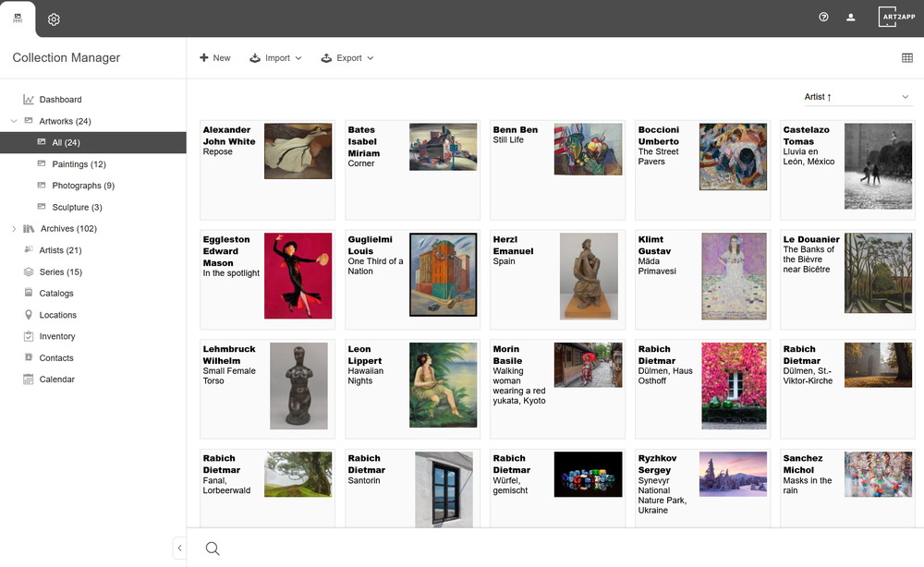Open One Third of a Nation thumbnail
The height and width of the screenshot is (567, 924).
point(444,274)
